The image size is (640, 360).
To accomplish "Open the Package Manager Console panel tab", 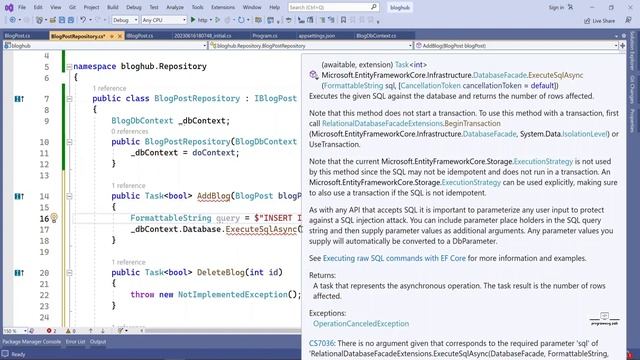I will click(x=31, y=342).
